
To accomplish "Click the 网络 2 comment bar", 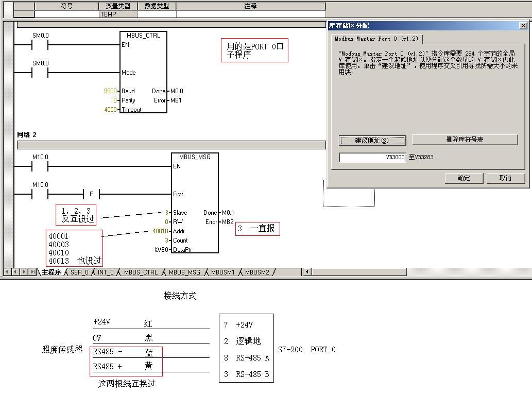I will coord(171,145).
